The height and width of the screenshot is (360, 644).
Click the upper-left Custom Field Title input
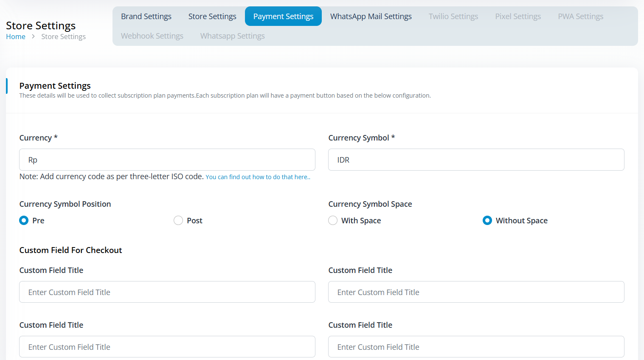(167, 292)
